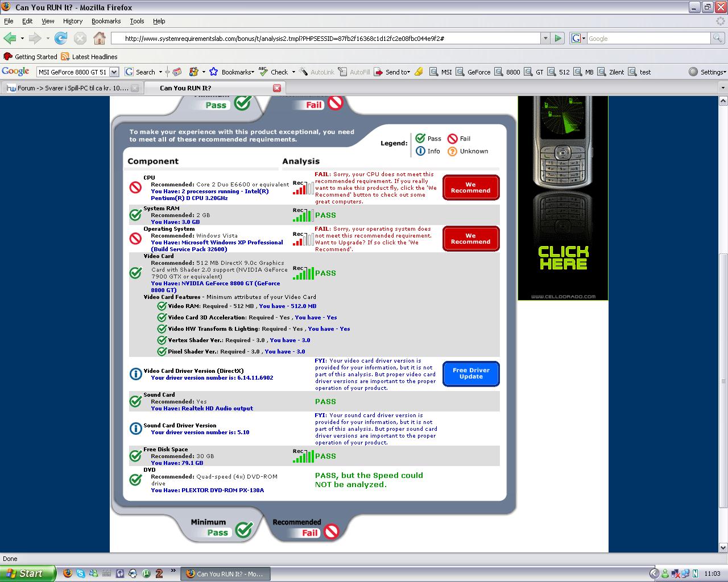Click the Video Card Driver info icon
Screen dimensions: 728x582
pyautogui.click(x=135, y=373)
